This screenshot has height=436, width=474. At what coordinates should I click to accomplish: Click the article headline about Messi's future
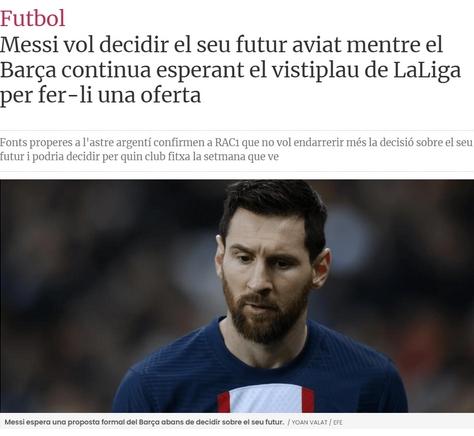[x=230, y=70]
